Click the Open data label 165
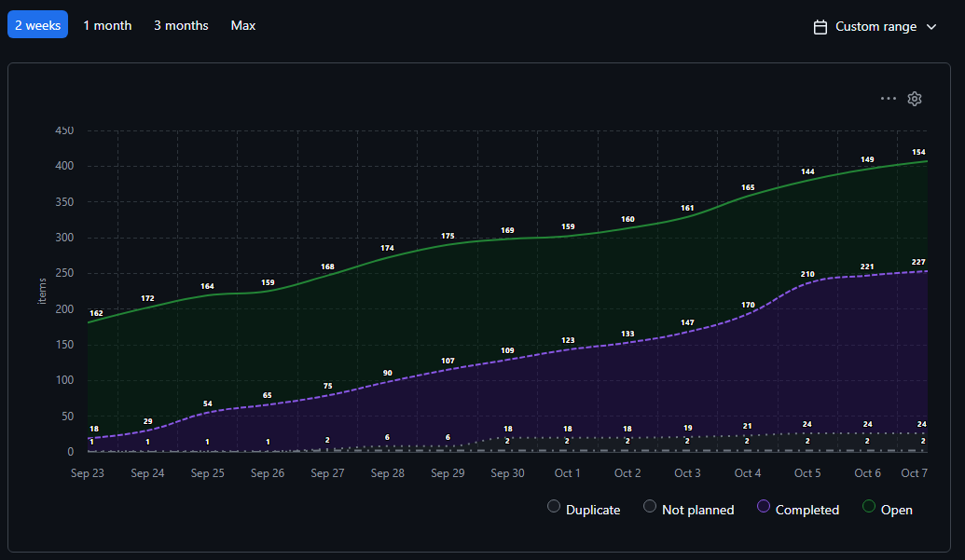This screenshot has width=965, height=560. click(748, 188)
